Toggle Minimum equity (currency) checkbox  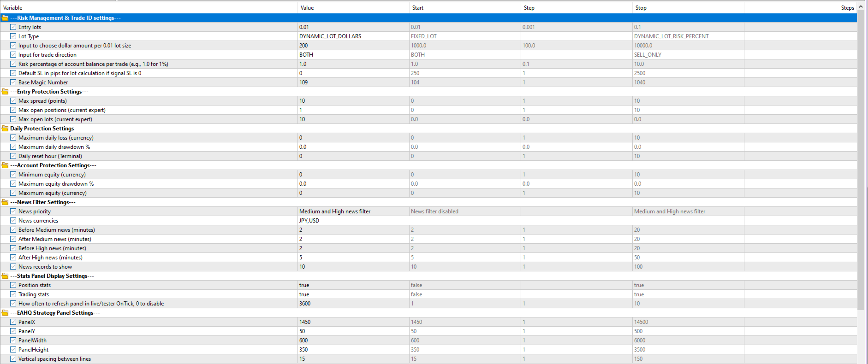[13, 175]
